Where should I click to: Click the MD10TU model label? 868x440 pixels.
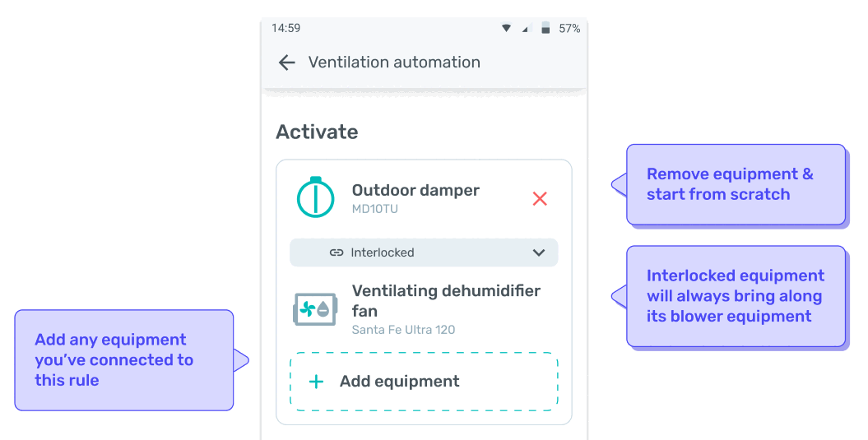[x=375, y=209]
